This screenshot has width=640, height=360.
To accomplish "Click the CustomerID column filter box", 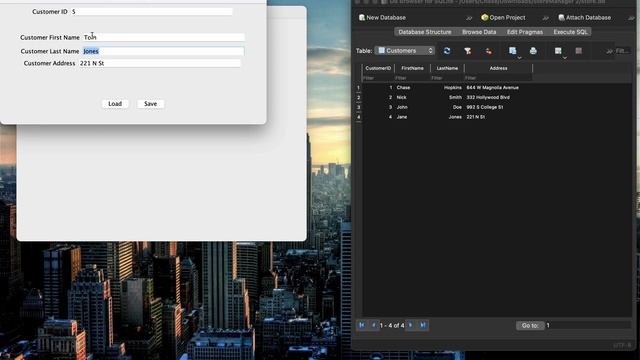I will pyautogui.click(x=378, y=78).
